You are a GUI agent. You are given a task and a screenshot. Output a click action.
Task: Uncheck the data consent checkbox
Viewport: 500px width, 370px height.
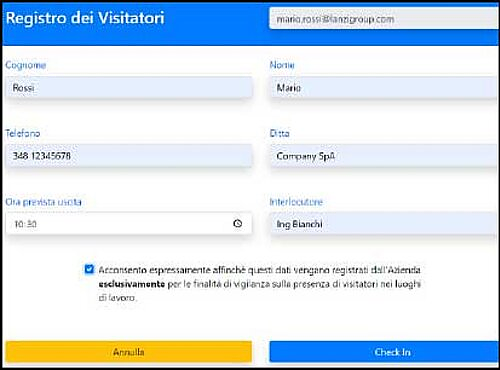(89, 269)
